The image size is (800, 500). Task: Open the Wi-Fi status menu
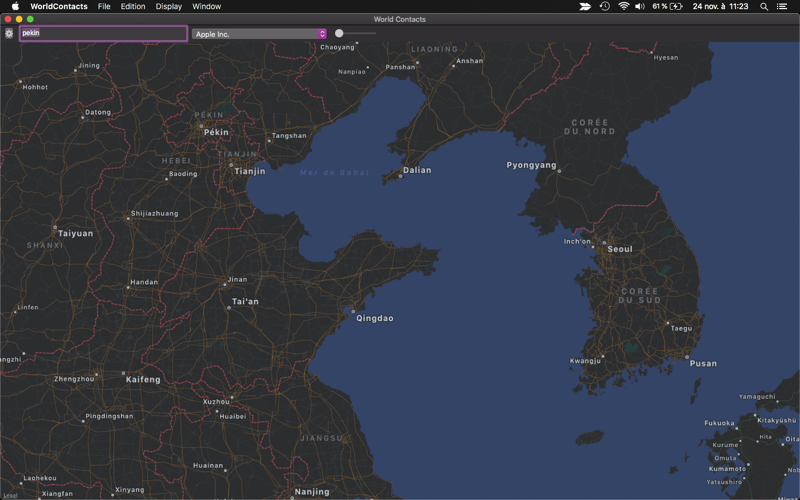pyautogui.click(x=623, y=6)
